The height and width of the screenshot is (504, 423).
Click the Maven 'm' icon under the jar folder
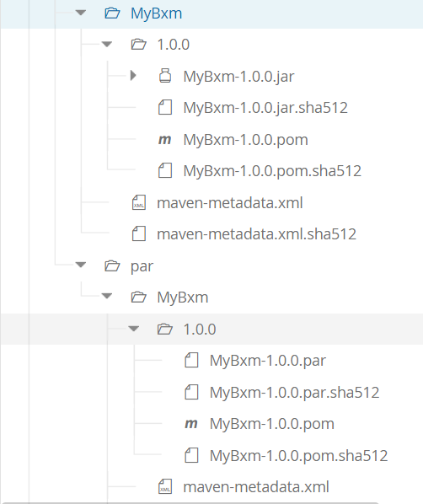[164, 139]
